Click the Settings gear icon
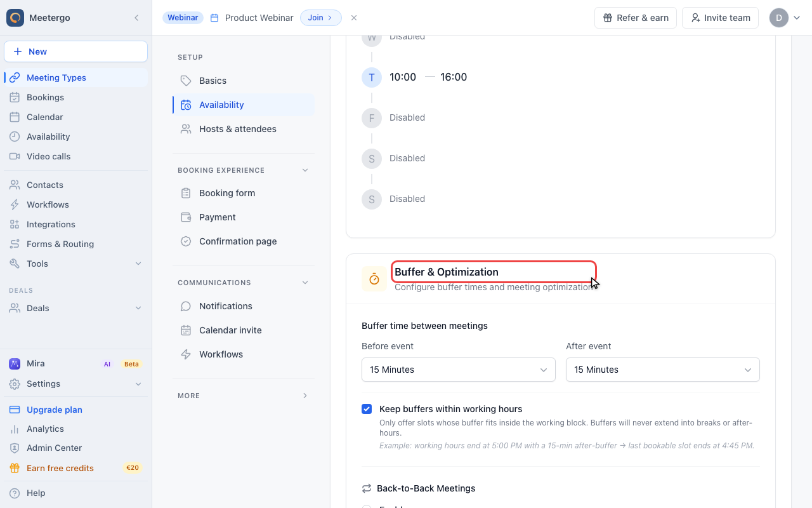This screenshot has height=508, width=812. 15,384
